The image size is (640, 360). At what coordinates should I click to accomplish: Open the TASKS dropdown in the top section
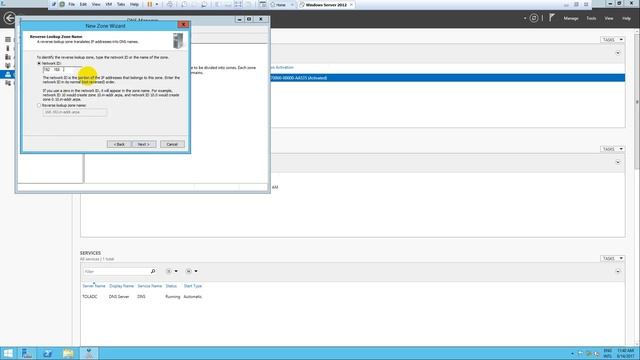tap(612, 40)
